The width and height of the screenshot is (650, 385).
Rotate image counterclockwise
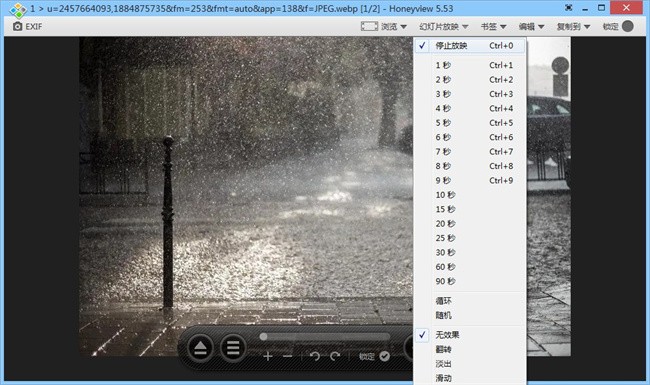[x=315, y=356]
